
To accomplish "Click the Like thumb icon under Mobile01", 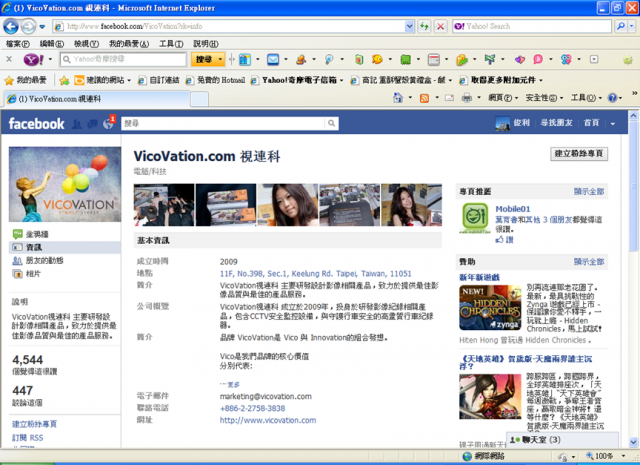I will point(500,240).
